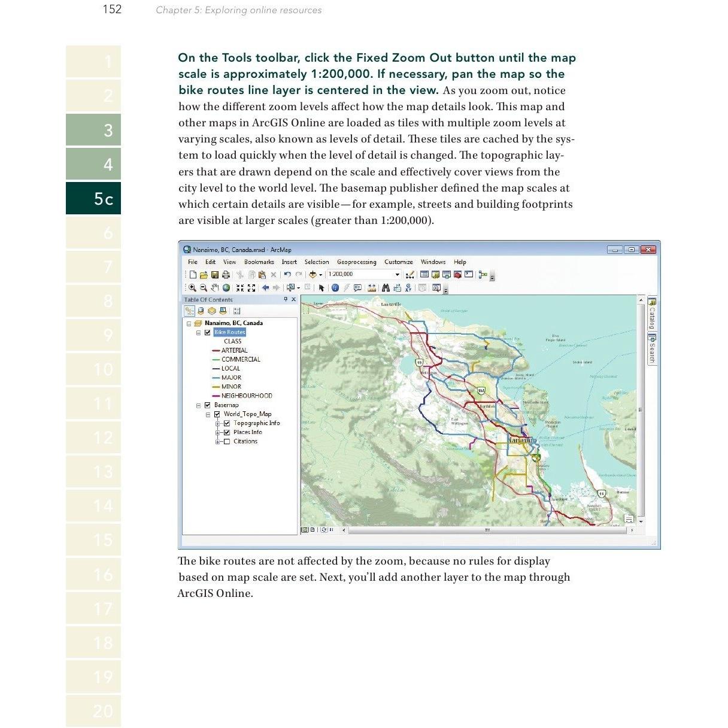Switch TOC to List By Source
Image resolution: width=728 pixels, height=728 pixels.
coord(201,311)
